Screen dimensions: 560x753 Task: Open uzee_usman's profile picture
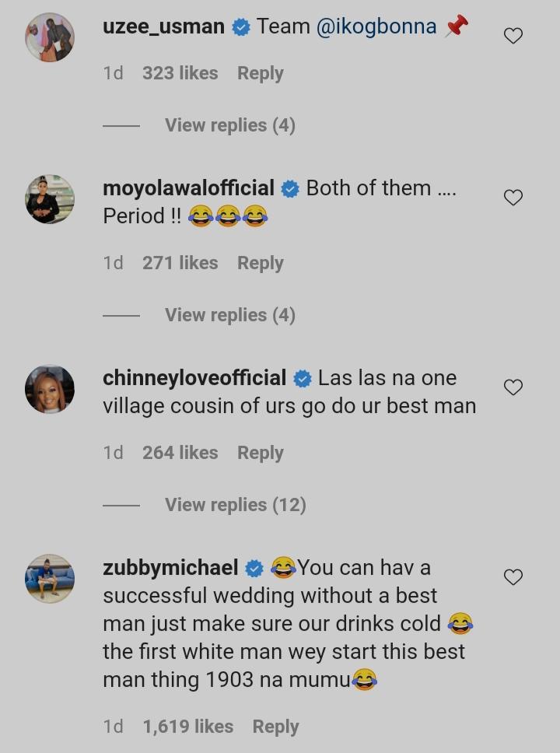pyautogui.click(x=50, y=37)
